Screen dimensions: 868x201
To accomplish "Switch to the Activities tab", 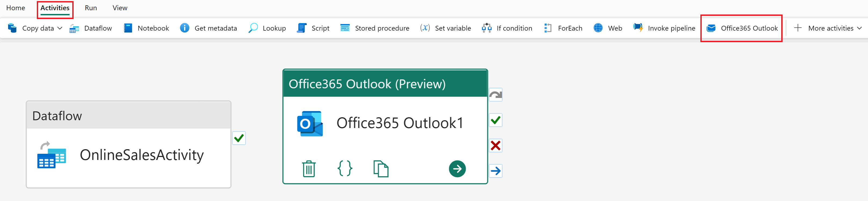I will 55,8.
